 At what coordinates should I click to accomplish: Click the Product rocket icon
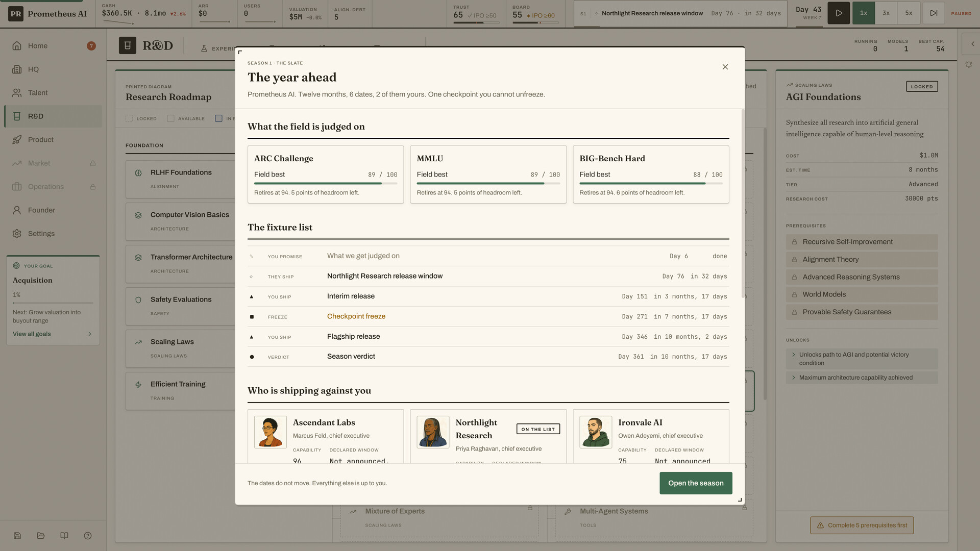(x=17, y=140)
